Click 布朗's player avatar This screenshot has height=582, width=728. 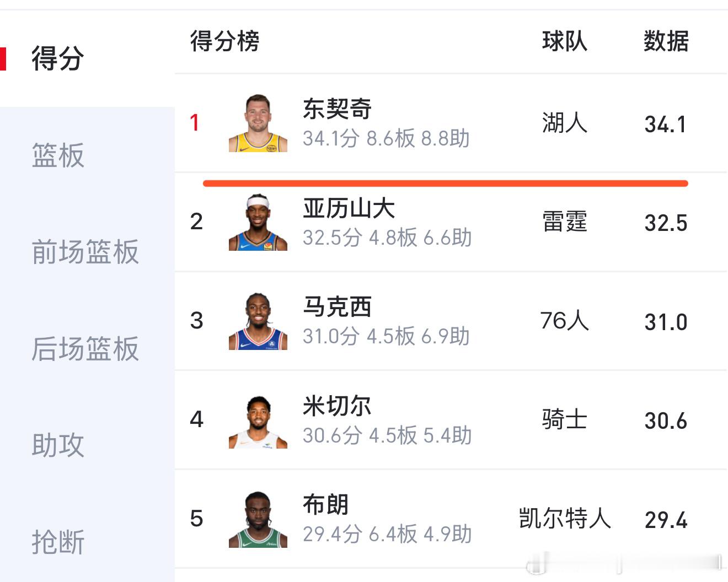(258, 519)
